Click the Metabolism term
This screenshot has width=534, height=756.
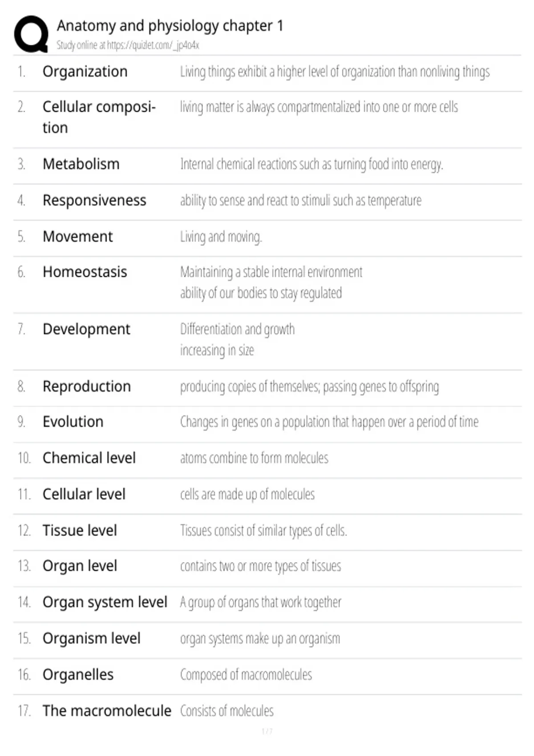[x=81, y=164]
